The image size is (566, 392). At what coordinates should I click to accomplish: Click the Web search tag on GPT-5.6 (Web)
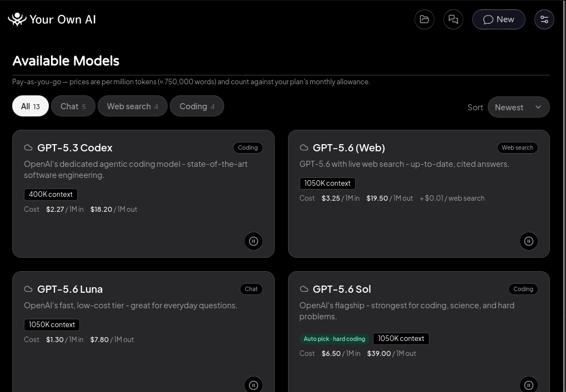(517, 147)
